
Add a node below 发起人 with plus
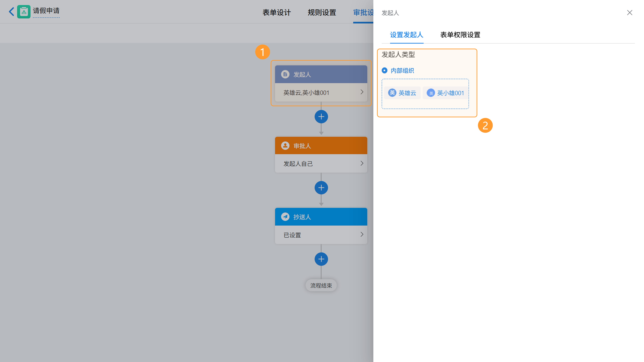tap(321, 117)
